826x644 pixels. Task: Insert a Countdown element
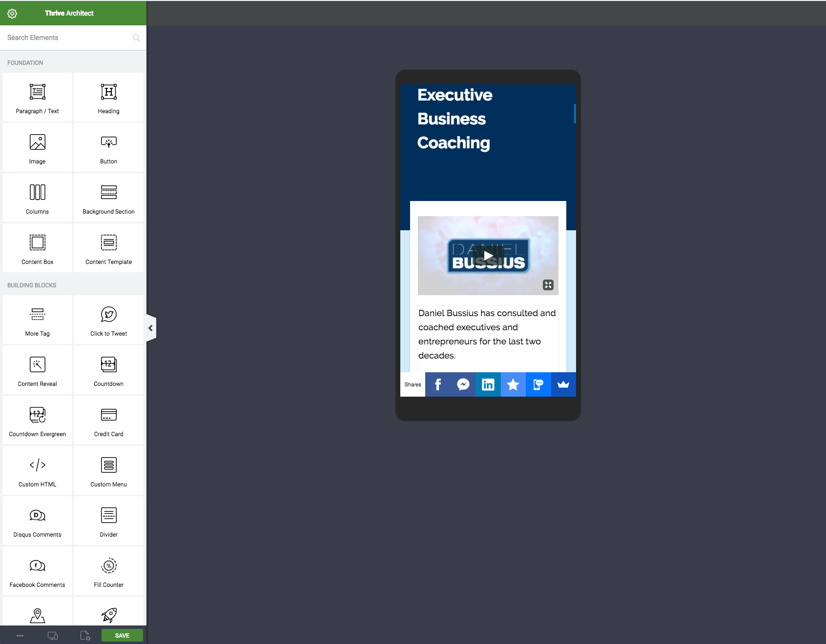[108, 370]
